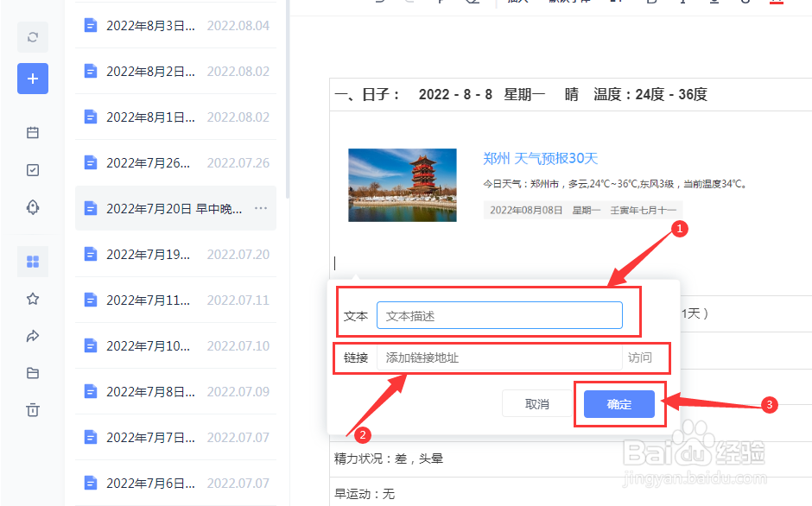The width and height of the screenshot is (812, 506).
Task: Click the star favorites icon
Action: click(x=33, y=299)
